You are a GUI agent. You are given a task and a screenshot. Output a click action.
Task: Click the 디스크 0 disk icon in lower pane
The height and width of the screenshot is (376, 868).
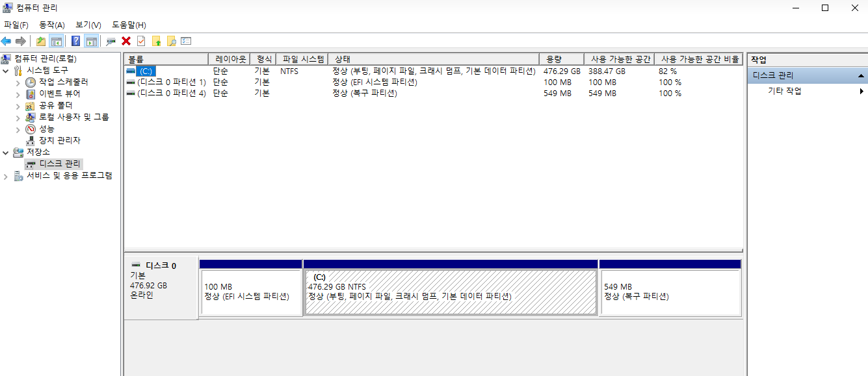click(x=136, y=265)
